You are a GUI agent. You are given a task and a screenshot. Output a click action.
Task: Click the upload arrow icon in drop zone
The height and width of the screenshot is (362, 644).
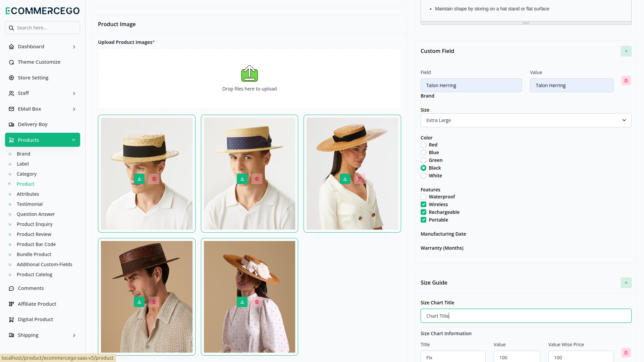250,73
